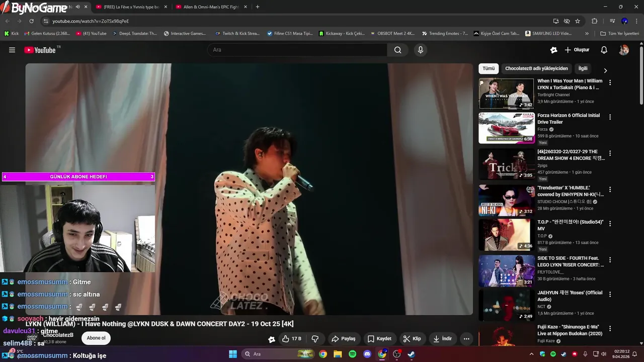
Task: Open the Kick bookmark
Action: (12, 34)
